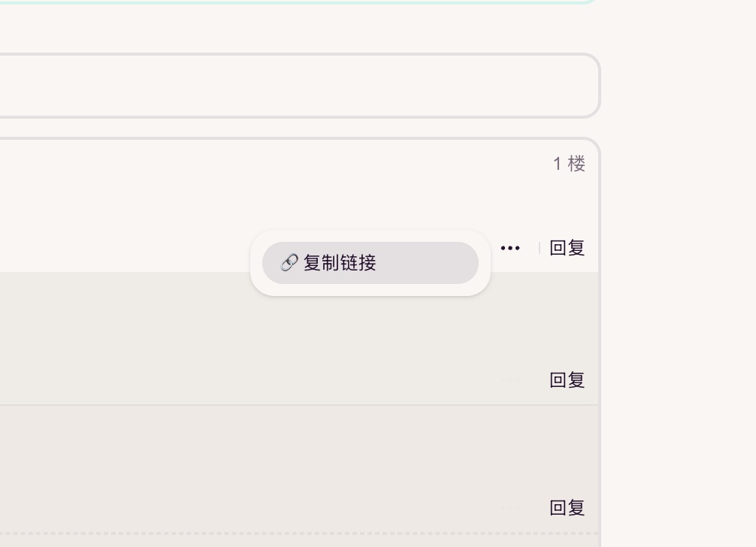Click 回复 on the first nested comment

point(567,380)
